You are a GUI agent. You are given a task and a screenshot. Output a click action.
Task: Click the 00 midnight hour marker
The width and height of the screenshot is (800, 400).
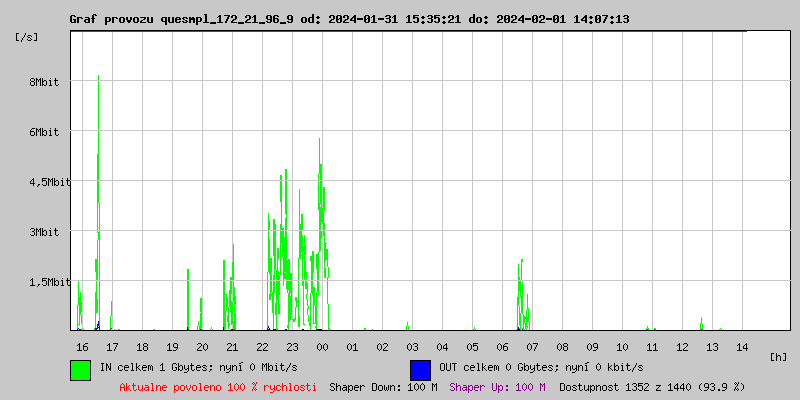pos(322,347)
